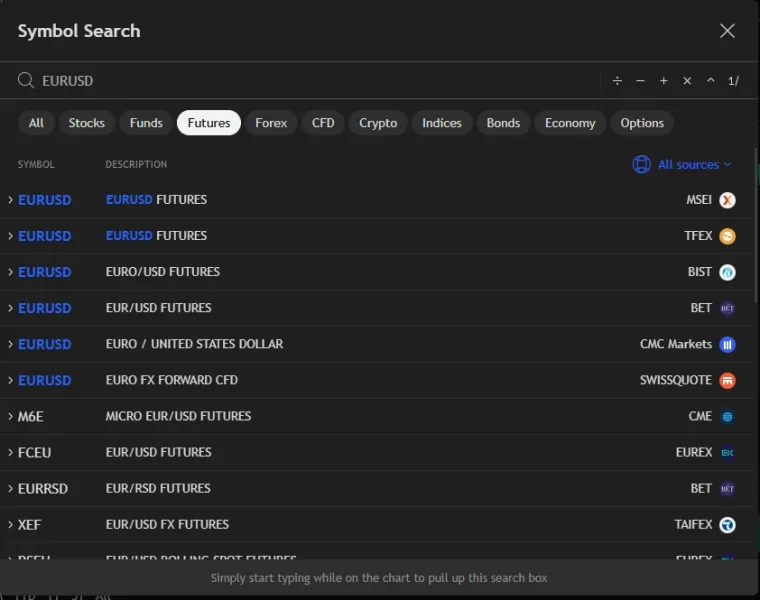Click the TFEX exchange logo icon
Image resolution: width=760 pixels, height=600 pixels.
727,236
